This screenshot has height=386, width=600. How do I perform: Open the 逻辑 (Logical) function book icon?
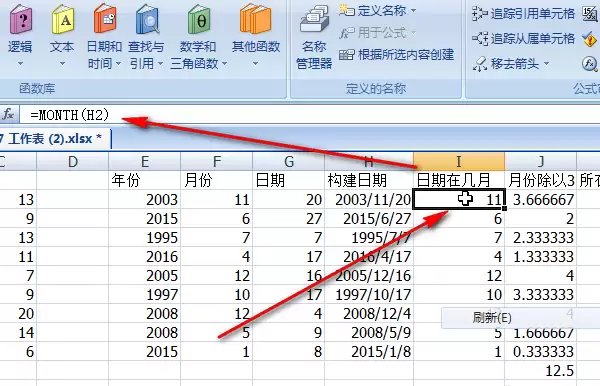21,19
